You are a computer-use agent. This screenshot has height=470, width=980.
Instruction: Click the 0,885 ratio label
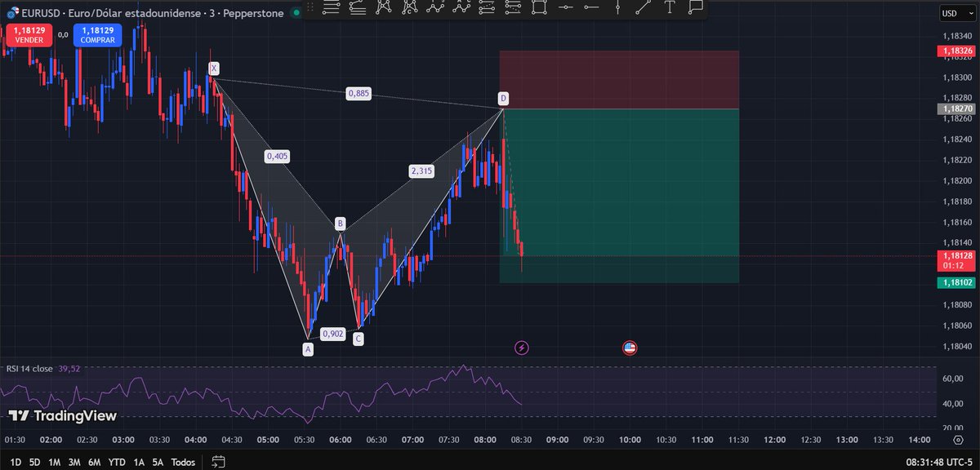(359, 93)
